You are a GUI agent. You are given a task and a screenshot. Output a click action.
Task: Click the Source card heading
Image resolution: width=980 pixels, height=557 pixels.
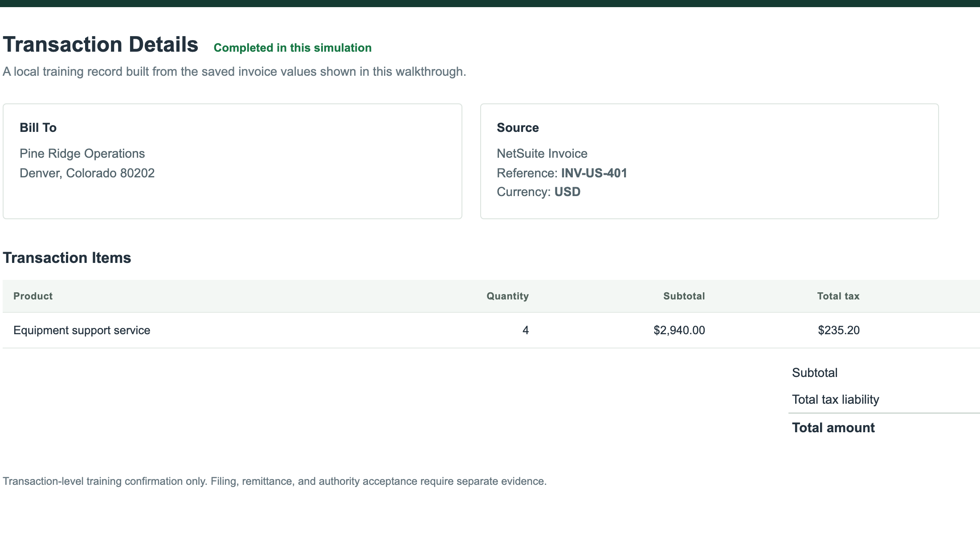click(x=518, y=128)
